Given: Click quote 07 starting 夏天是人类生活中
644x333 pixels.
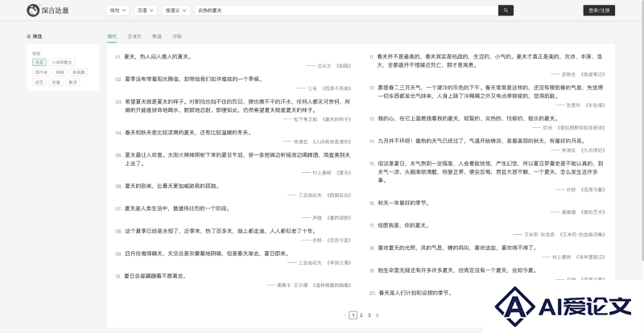Looking at the screenshot, I should pyautogui.click(x=177, y=208).
